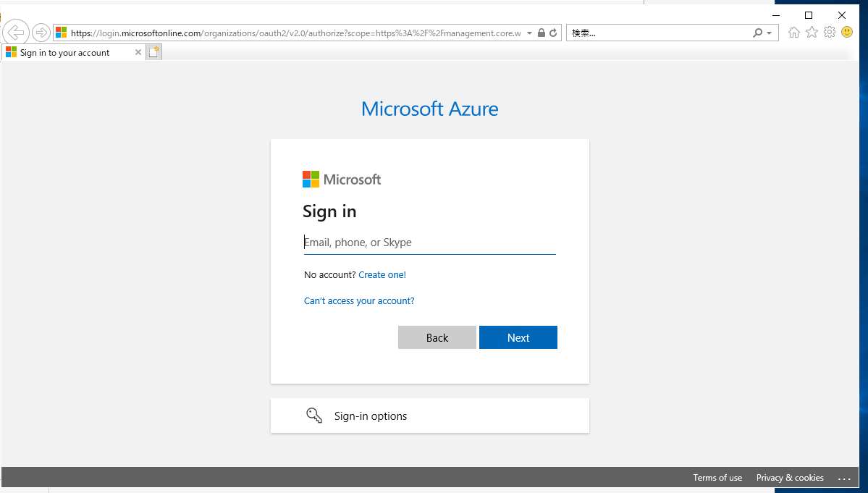The width and height of the screenshot is (868, 493).
Task: Open Favorites with the star icon
Action: pos(812,32)
